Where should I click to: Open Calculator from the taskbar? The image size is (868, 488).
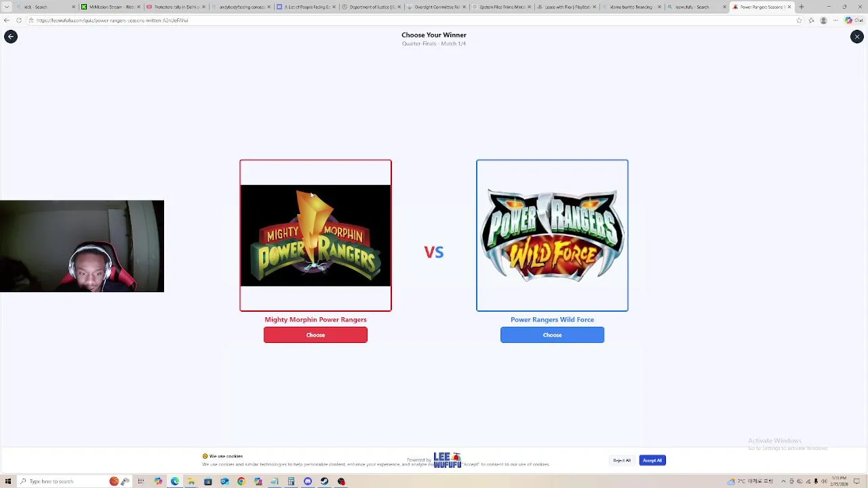pos(291,481)
